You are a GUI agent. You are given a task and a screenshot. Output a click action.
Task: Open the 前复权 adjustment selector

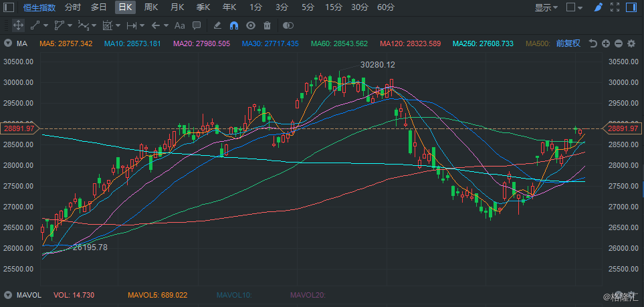(x=568, y=43)
